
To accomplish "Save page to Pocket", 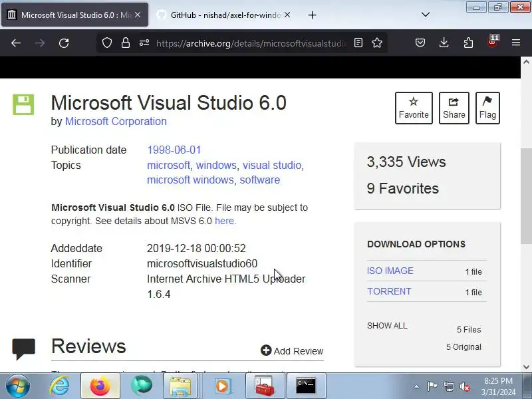I will (x=420, y=43).
